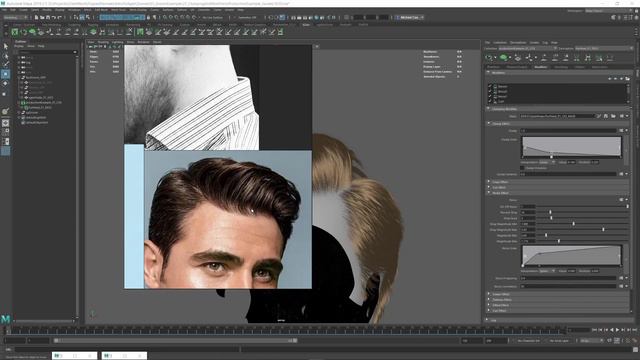This screenshot has height=360, width=640.
Task: Tick the checkbox under Clump Scale ramp
Action: point(522,168)
